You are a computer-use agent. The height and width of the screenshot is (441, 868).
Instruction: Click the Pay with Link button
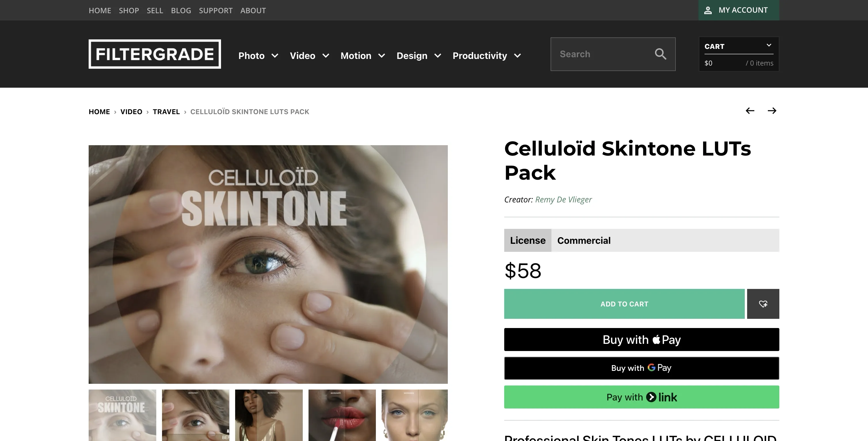pyautogui.click(x=641, y=397)
